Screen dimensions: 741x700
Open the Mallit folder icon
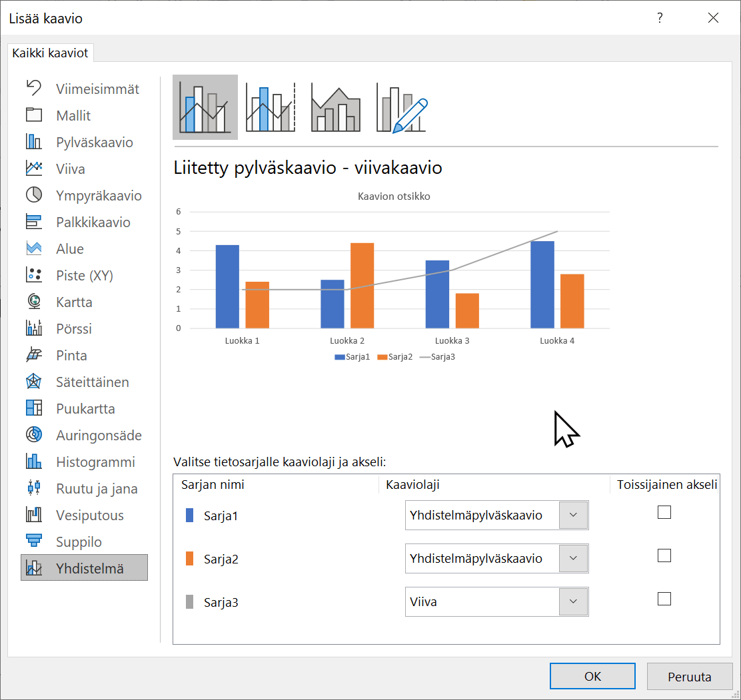tap(33, 115)
